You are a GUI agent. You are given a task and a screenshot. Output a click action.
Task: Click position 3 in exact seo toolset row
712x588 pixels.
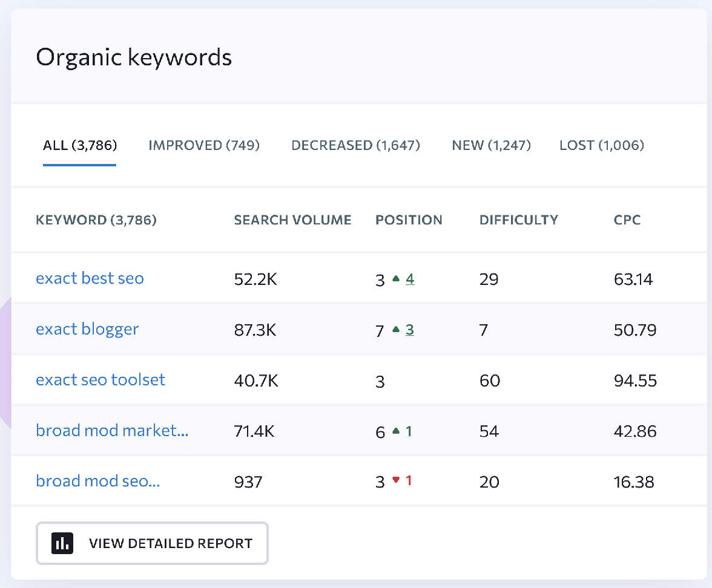coord(380,382)
